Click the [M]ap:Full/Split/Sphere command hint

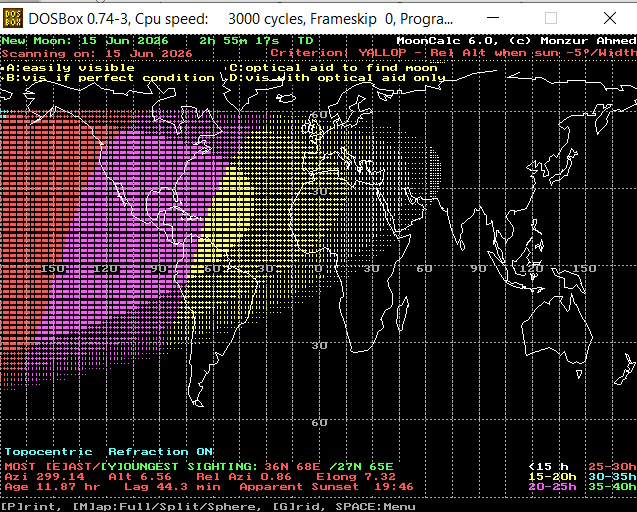pyautogui.click(x=167, y=507)
